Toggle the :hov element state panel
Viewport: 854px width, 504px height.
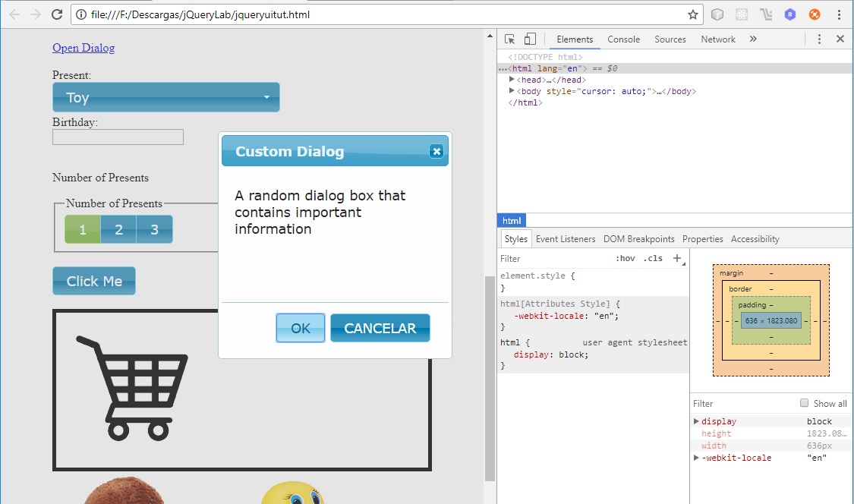[x=626, y=258]
